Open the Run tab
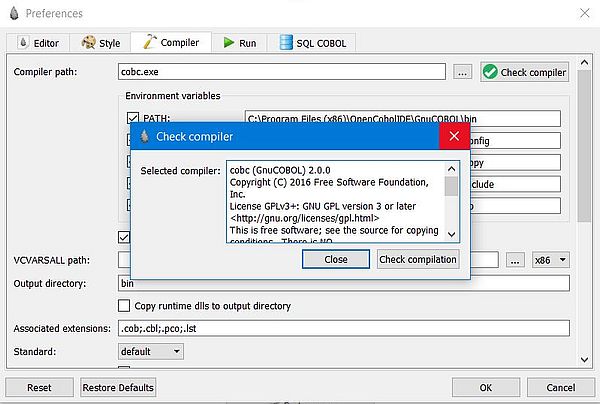Screen dimensions: 600x404 pyautogui.click(x=240, y=43)
